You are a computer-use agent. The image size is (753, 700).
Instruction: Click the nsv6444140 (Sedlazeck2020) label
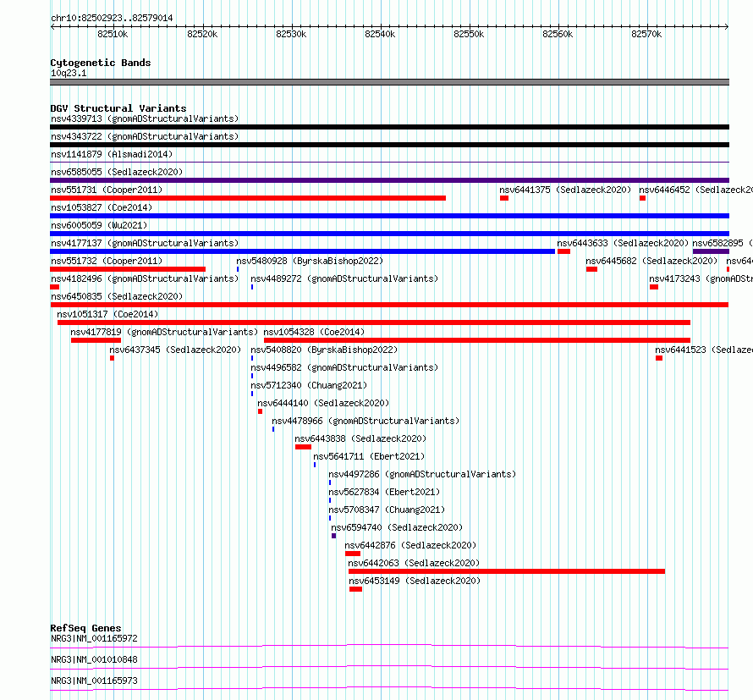[x=323, y=403]
